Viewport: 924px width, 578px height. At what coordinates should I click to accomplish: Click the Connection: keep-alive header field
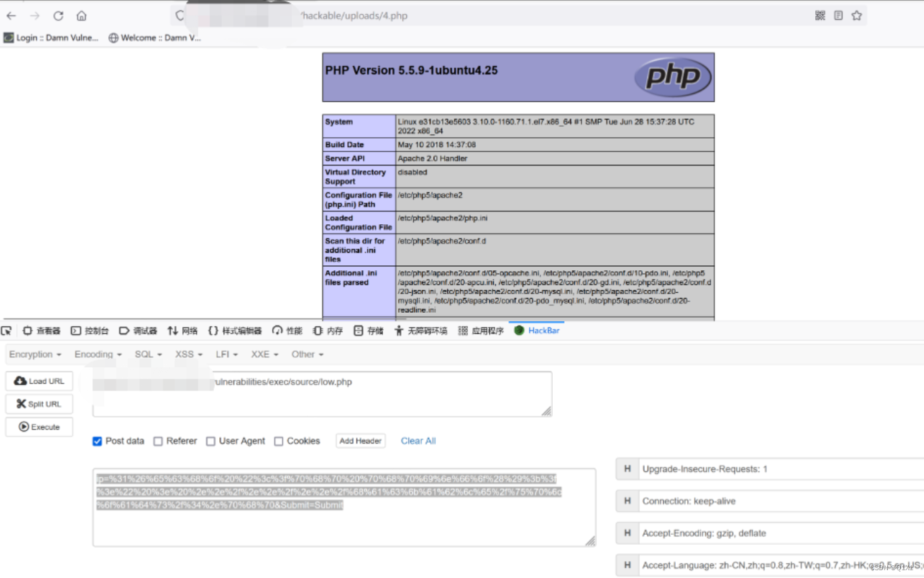(780, 501)
